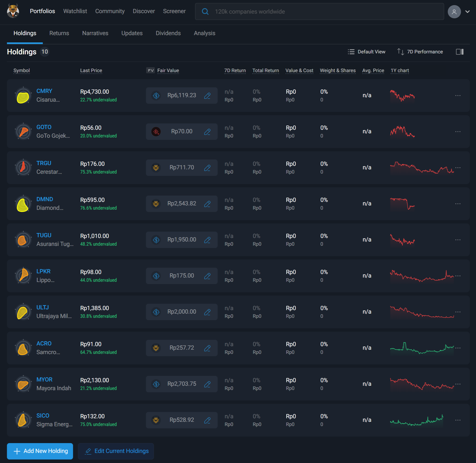Click pencil icon beside Rp1,950.00
476x463 pixels.
207,240
